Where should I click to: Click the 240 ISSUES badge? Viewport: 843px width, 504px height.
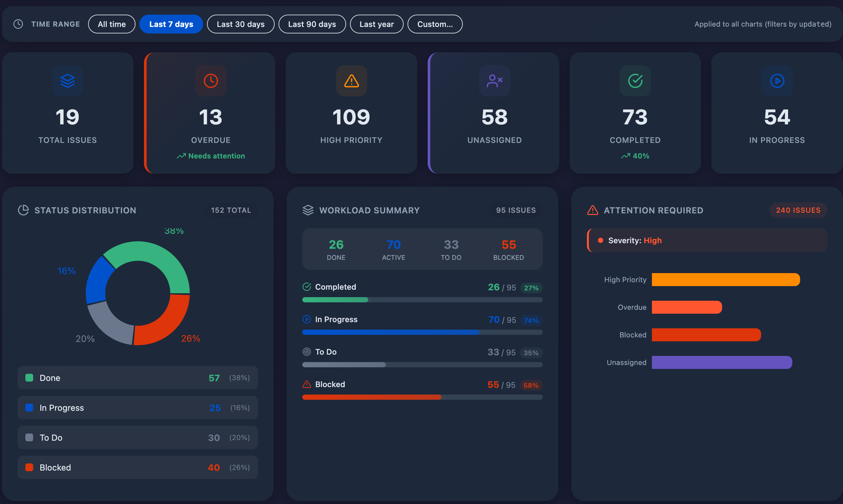click(798, 210)
